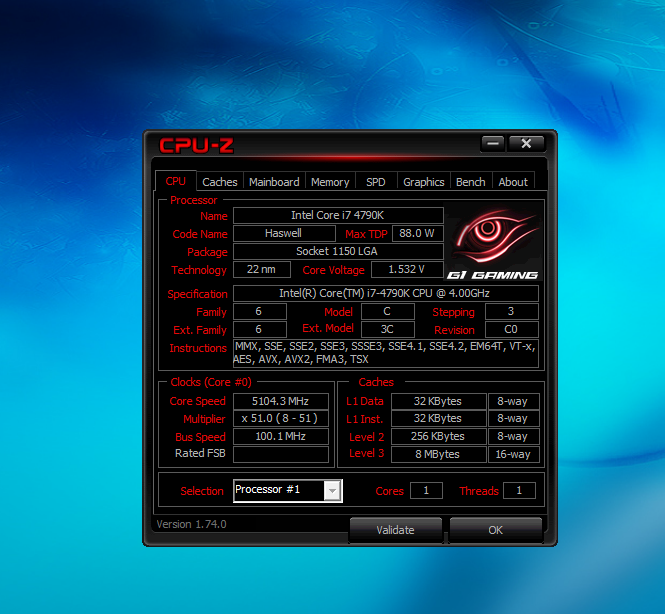The image size is (665, 614).
Task: Click the Family value 6
Action: (x=260, y=312)
